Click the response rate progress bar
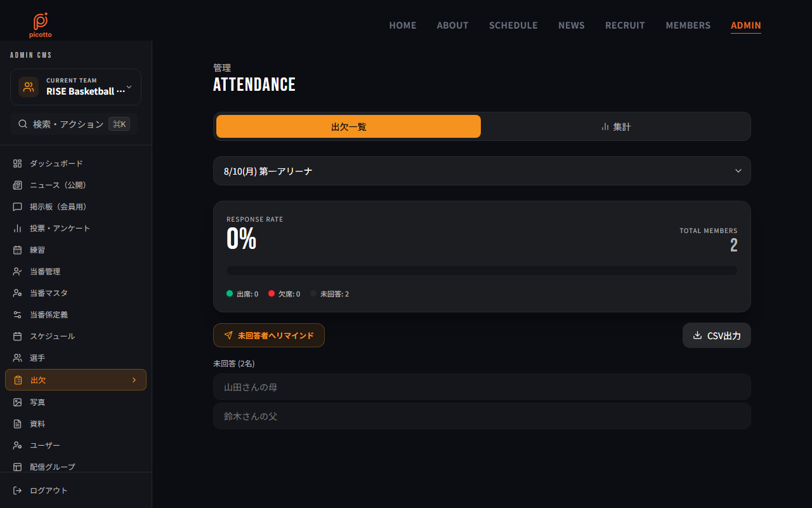This screenshot has height=508, width=812. pyautogui.click(x=482, y=271)
